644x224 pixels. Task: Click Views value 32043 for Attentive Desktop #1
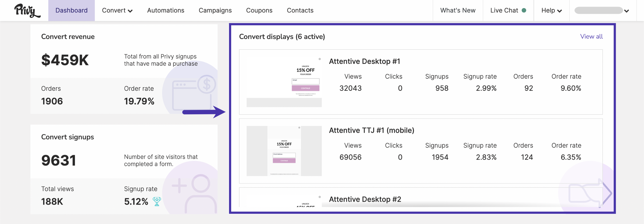[x=351, y=88]
